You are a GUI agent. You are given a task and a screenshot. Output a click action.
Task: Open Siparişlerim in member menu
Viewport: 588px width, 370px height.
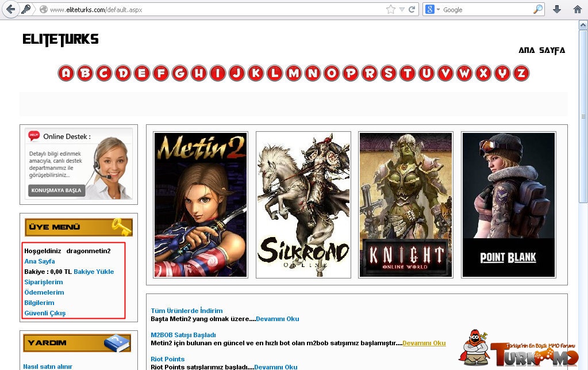pyautogui.click(x=44, y=282)
